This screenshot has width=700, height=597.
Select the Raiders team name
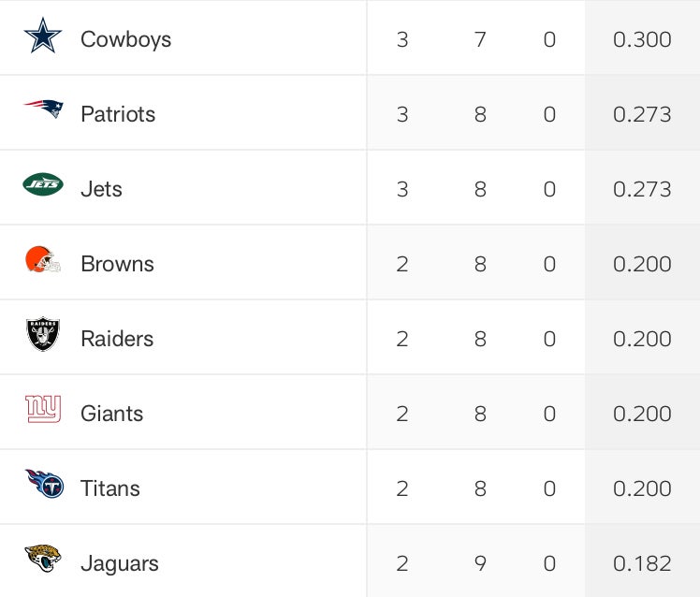[x=117, y=339]
